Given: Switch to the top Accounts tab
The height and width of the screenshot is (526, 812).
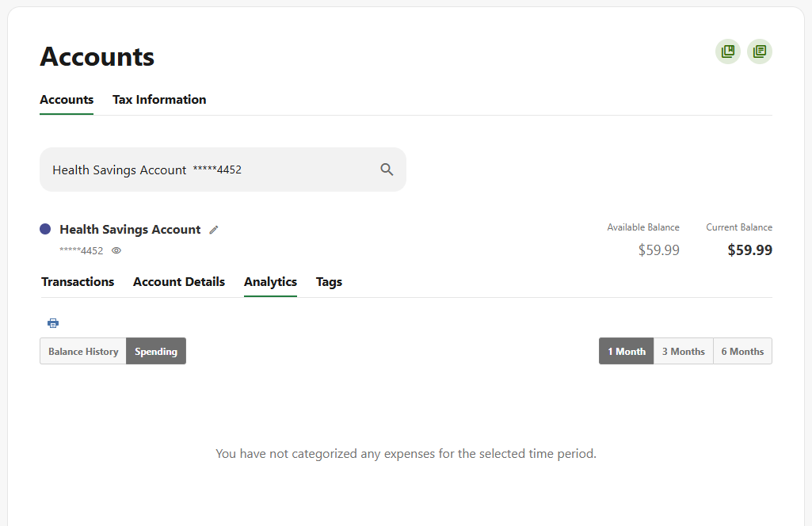Looking at the screenshot, I should [x=67, y=99].
